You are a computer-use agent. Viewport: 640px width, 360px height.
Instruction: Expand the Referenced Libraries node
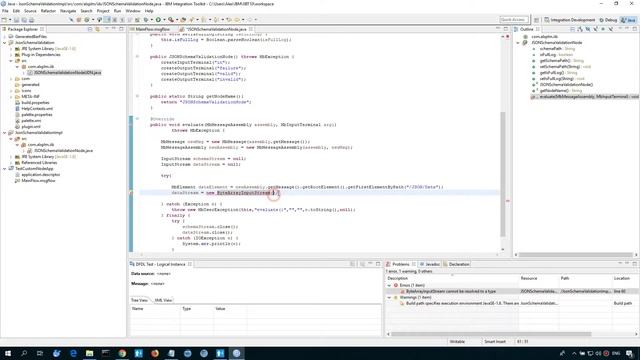(x=11, y=162)
